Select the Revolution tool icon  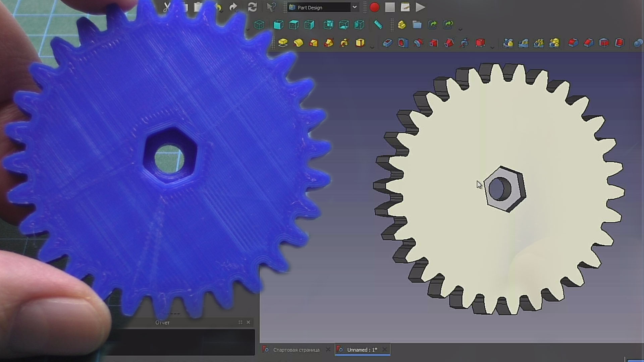pyautogui.click(x=298, y=43)
